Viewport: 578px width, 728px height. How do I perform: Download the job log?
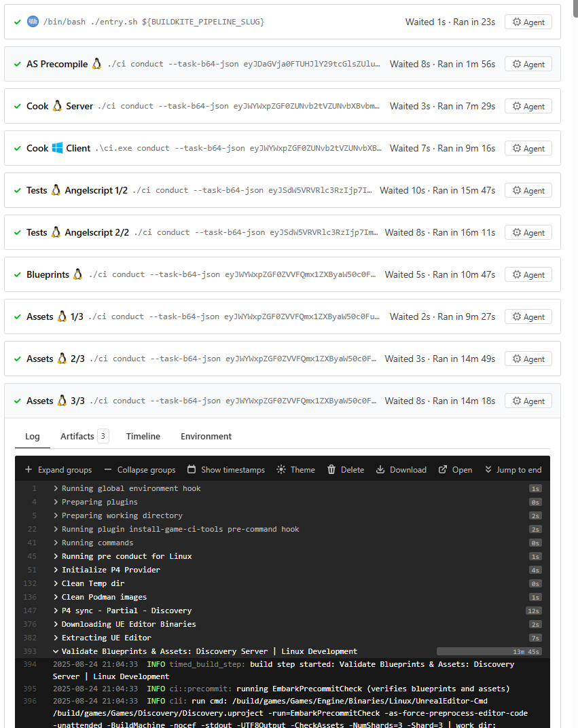coord(401,469)
